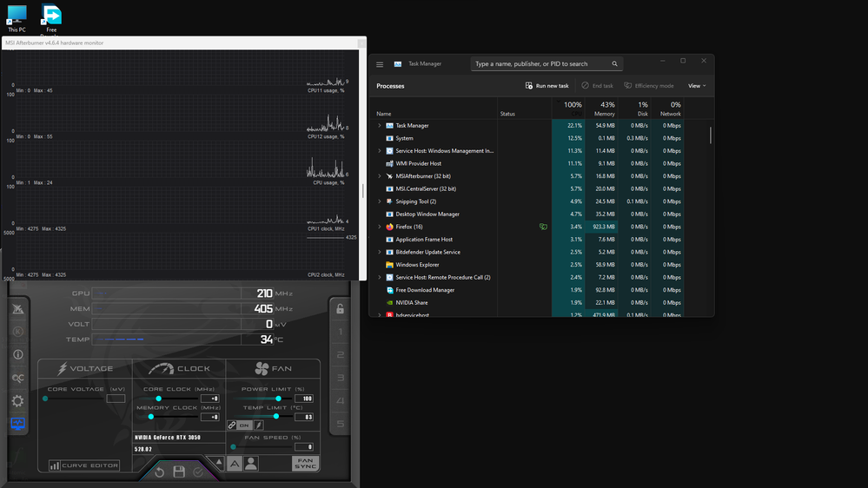868x488 pixels.
Task: Reset settings with the circular arrow icon
Action: click(x=159, y=472)
